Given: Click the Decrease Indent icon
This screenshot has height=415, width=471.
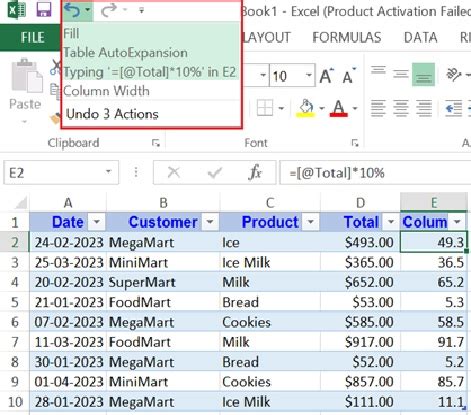Looking at the screenshot, I should click(x=453, y=108).
